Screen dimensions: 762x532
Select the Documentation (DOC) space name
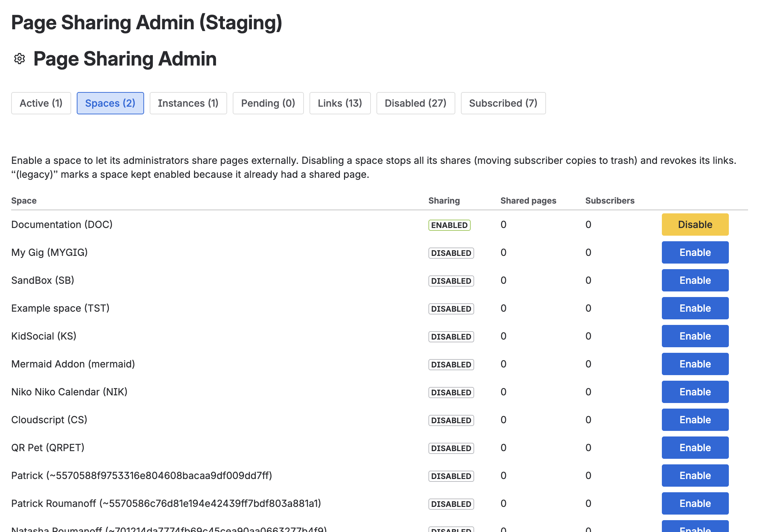coord(62,225)
